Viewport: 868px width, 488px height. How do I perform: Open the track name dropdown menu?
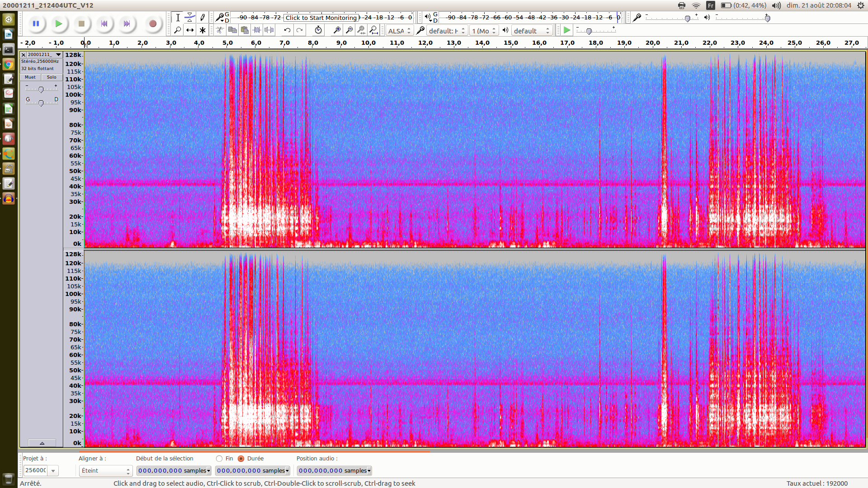point(58,55)
